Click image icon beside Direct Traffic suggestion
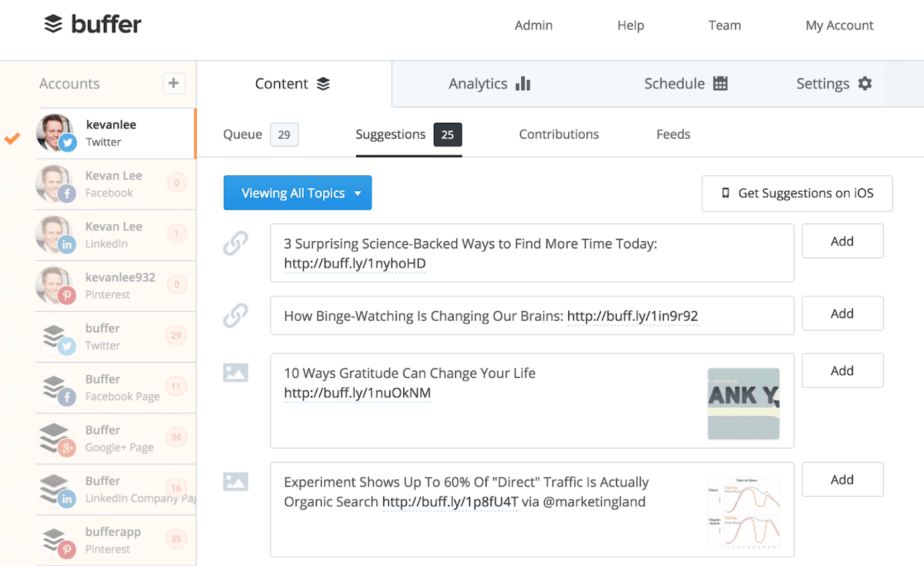The image size is (924, 566). coord(236,481)
